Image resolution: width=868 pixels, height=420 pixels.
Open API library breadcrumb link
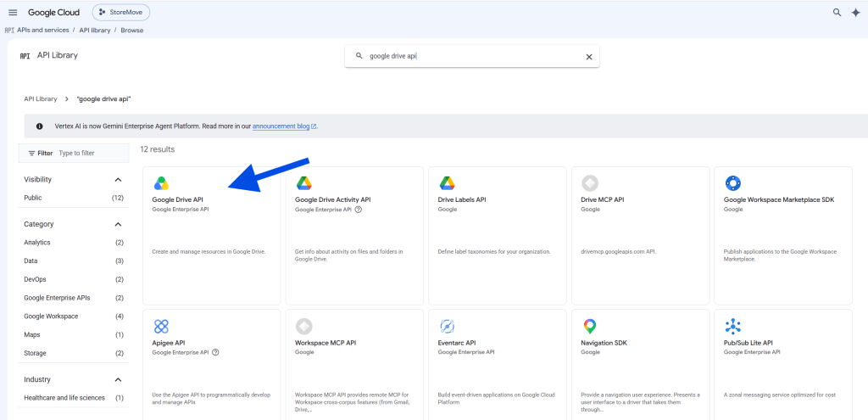pos(95,31)
